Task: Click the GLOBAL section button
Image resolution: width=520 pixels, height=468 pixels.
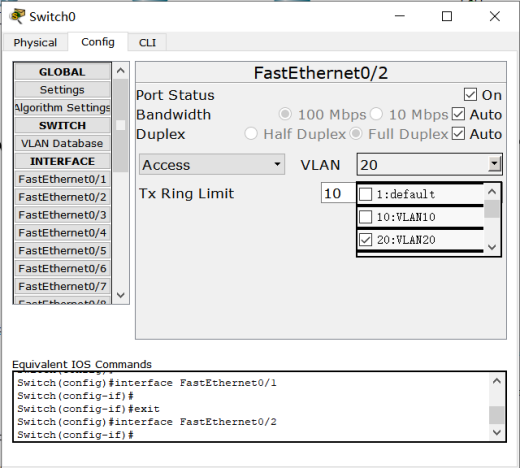Action: 62,72
